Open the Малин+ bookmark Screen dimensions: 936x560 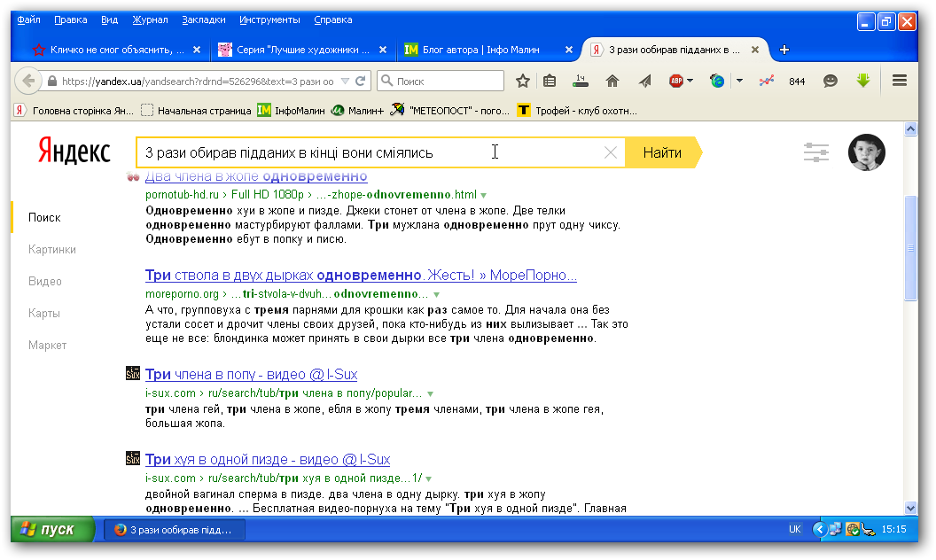tap(357, 111)
